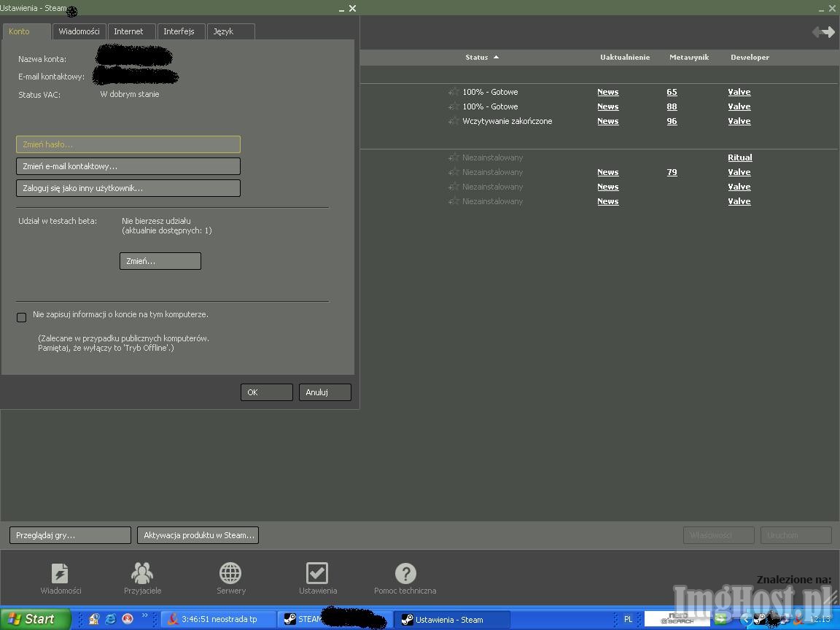The image size is (840, 630).
Task: Toggle favorite star in Metawynik 79 row
Action: (454, 172)
